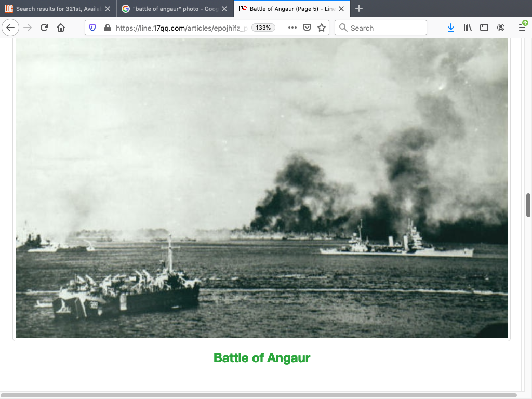Screen dimensions: 532x399
Task: Click the vertical page scrollbar thumb
Action: [x=528, y=205]
